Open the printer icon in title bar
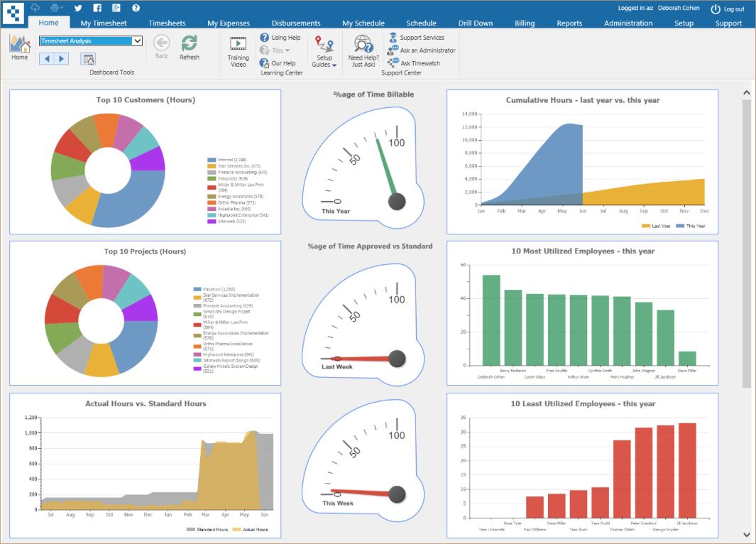The height and width of the screenshot is (544, 756). (x=55, y=8)
